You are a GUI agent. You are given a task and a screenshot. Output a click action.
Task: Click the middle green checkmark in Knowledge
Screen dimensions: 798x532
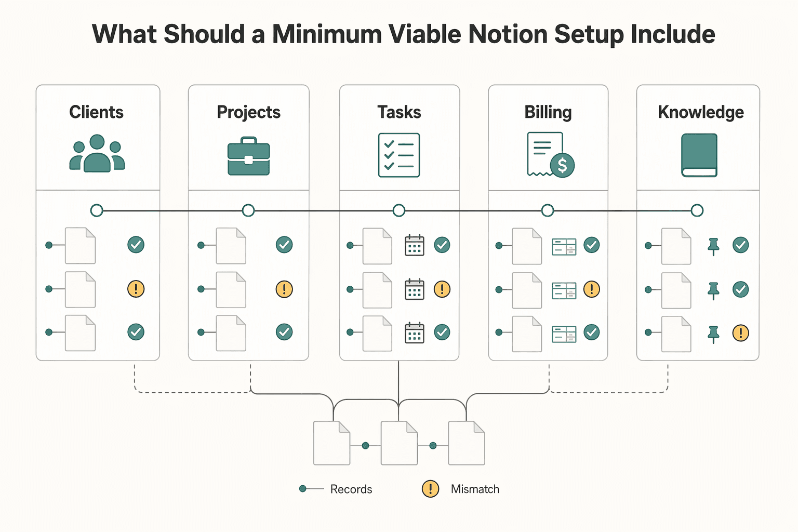[x=741, y=289]
